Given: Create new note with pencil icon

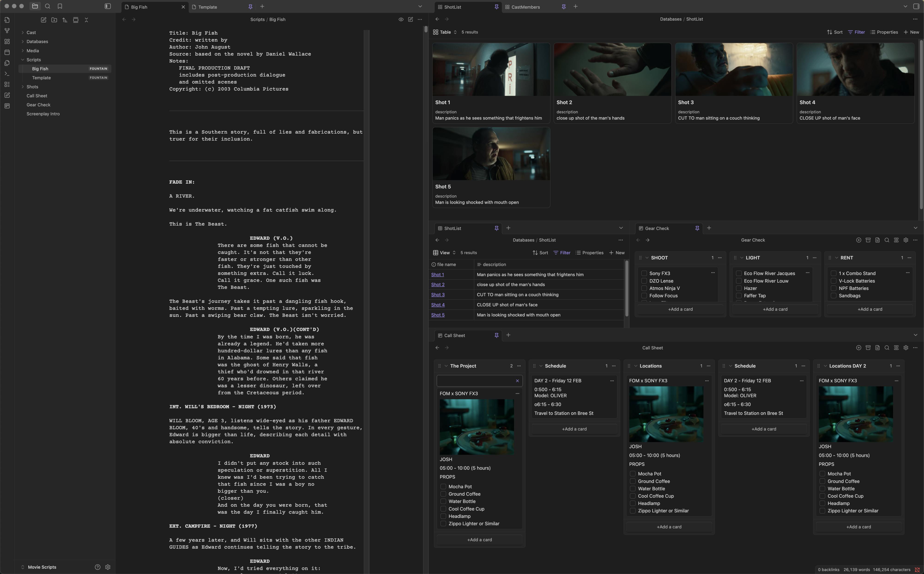Looking at the screenshot, I should tap(43, 20).
